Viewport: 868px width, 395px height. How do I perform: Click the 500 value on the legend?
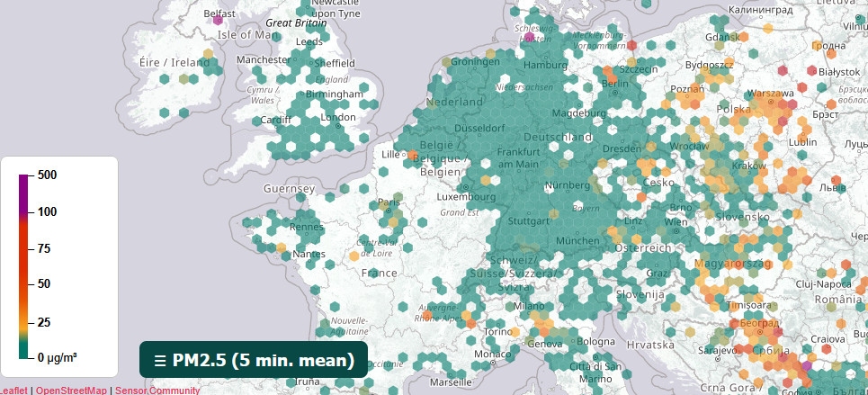[47, 175]
